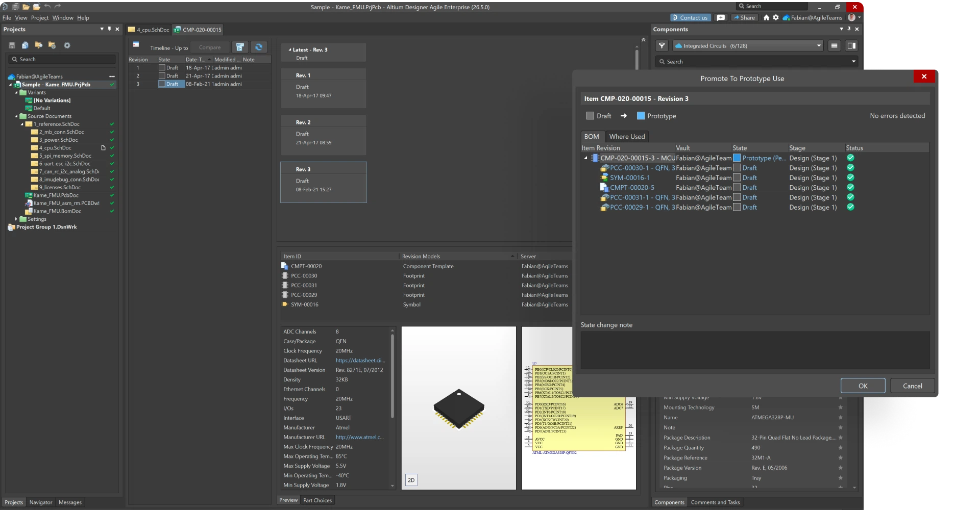Viewport: 980px width, 510px height.
Task: Toggle the details pane icon in Components panel
Action: click(x=851, y=46)
